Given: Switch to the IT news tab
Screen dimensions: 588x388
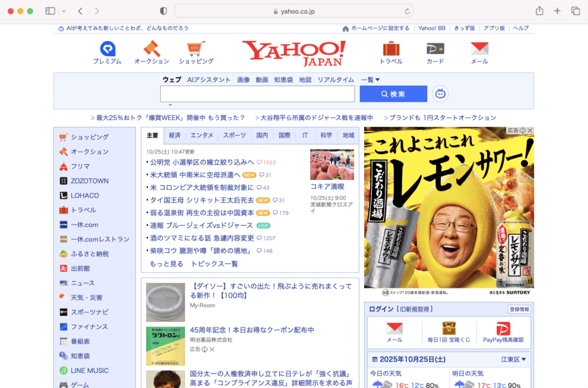Looking at the screenshot, I should coord(305,136).
